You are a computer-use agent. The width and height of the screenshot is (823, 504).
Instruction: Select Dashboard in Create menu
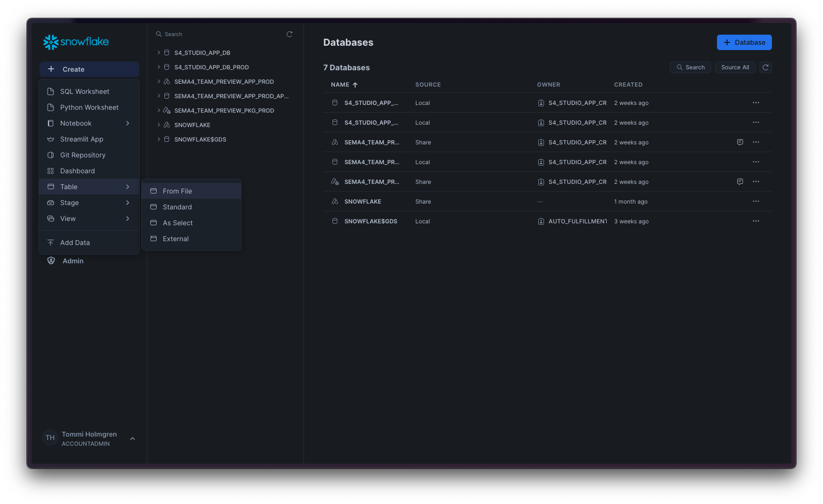pyautogui.click(x=89, y=171)
